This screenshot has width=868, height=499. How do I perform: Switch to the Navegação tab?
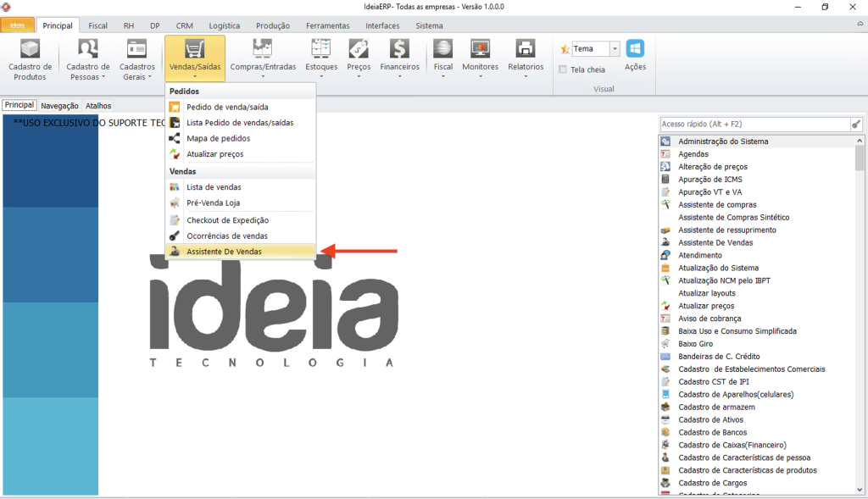pos(59,106)
